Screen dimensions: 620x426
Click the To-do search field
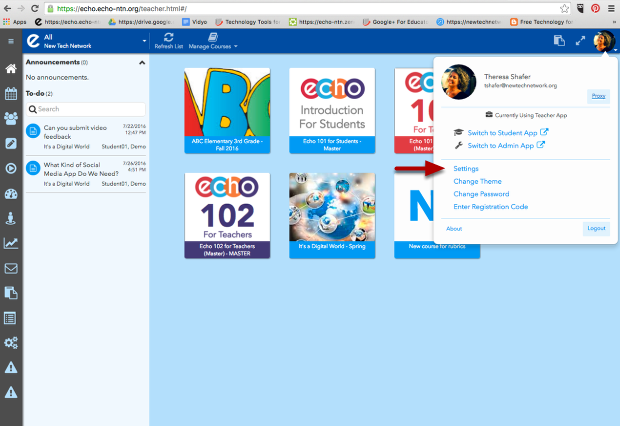pos(86,109)
